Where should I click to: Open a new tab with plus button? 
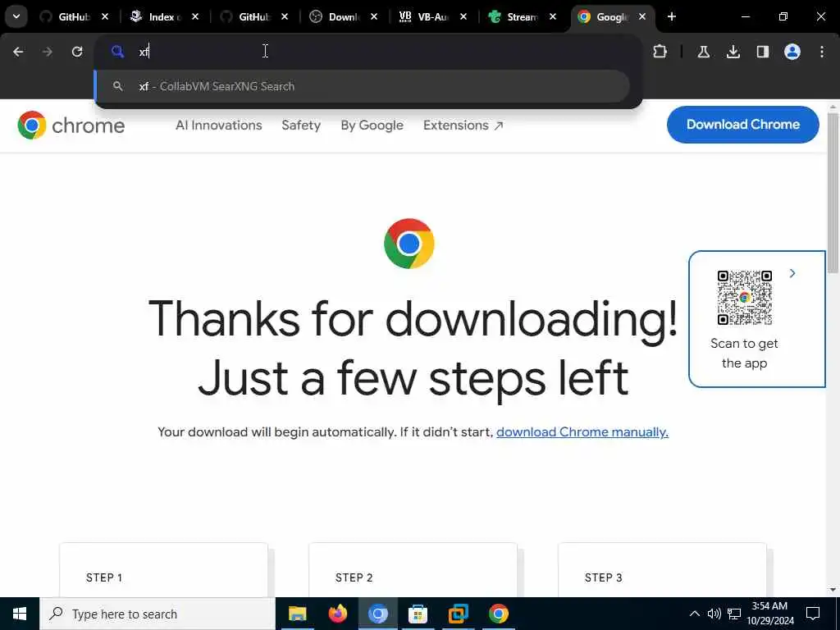pos(672,16)
